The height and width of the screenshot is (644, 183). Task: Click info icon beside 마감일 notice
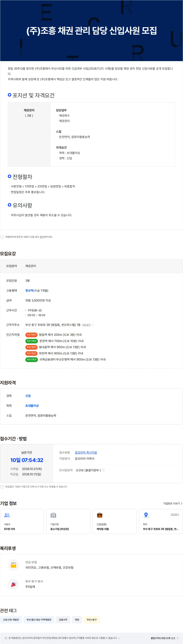coord(2,487)
